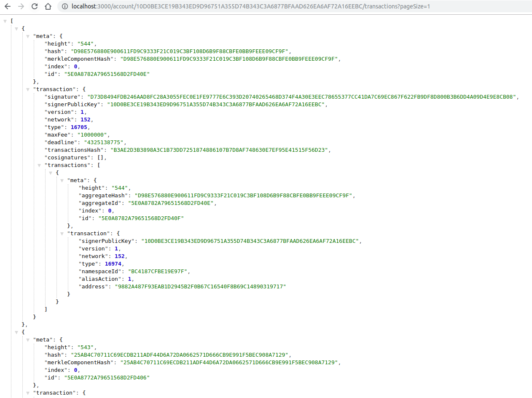The height and width of the screenshot is (398, 532).
Task: Select the first "merkleComponentHash" key
Action: [x=79, y=59]
